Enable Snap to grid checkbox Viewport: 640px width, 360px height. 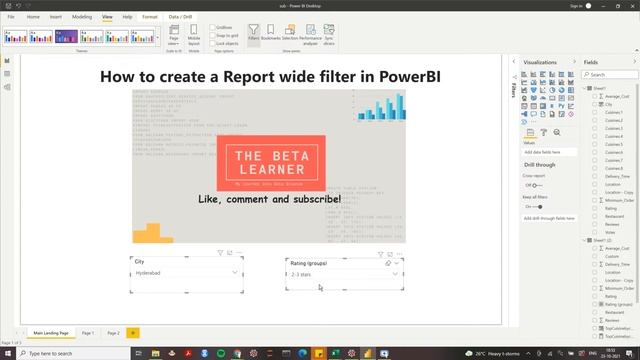click(x=212, y=36)
